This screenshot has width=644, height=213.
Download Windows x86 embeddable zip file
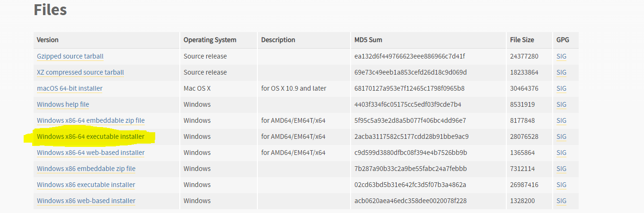pos(86,169)
